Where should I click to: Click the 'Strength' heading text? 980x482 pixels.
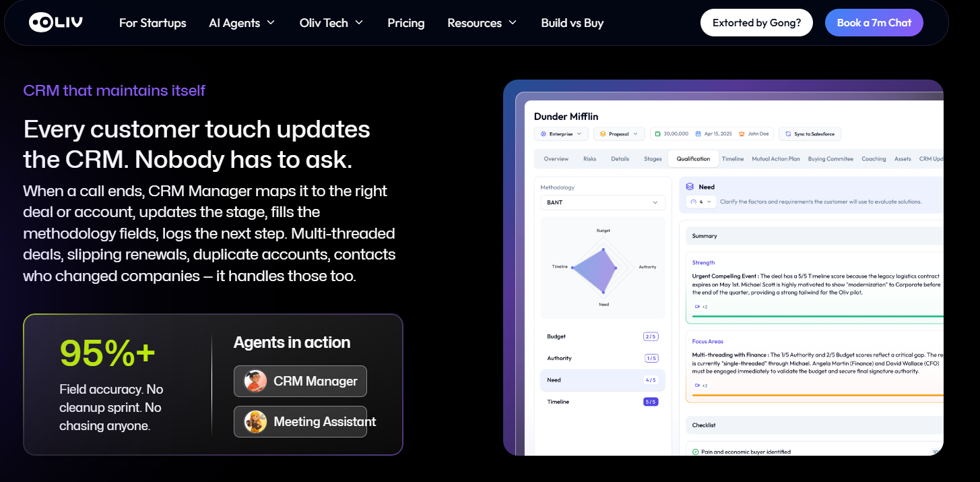pyautogui.click(x=703, y=263)
